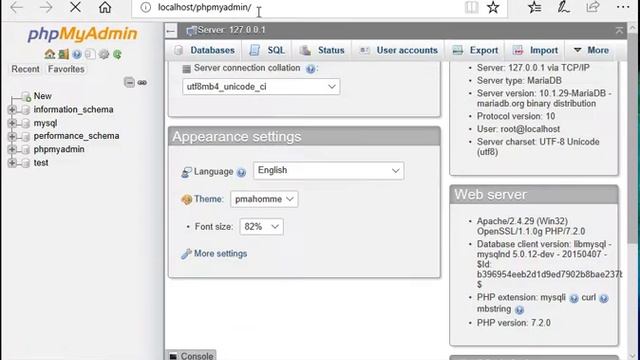Click the add notes pen icon
Image resolution: width=640 pixels, height=360 pixels.
click(x=564, y=7)
